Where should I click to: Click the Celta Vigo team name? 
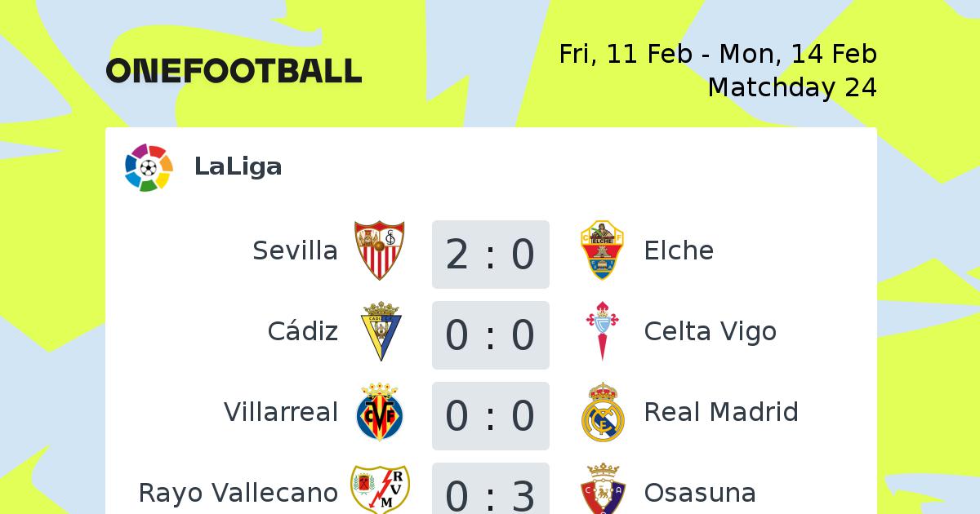point(710,331)
